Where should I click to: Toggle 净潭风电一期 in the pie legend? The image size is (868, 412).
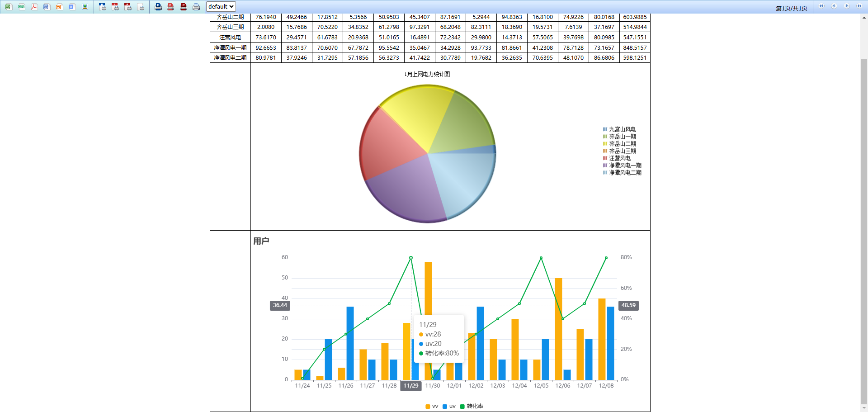click(622, 166)
